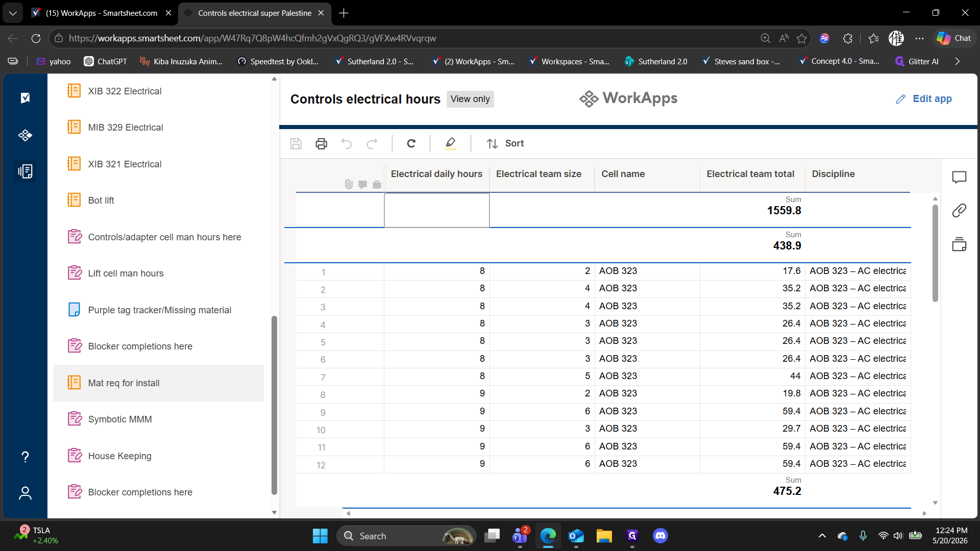This screenshot has height=551, width=980.
Task: Open Purple tag tracker/Missing material page
Action: coord(158,310)
